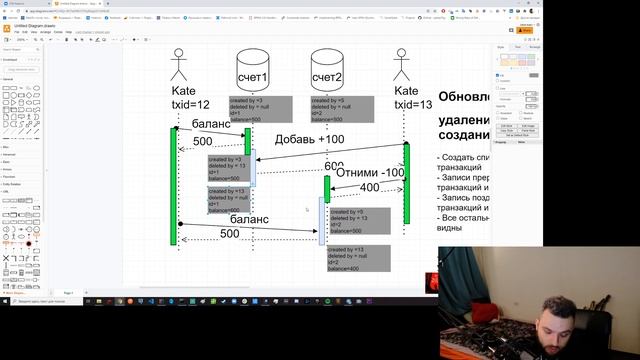
Task: Pick the cylinder shape in General palette
Action: pyautogui.click(x=21, y=102)
